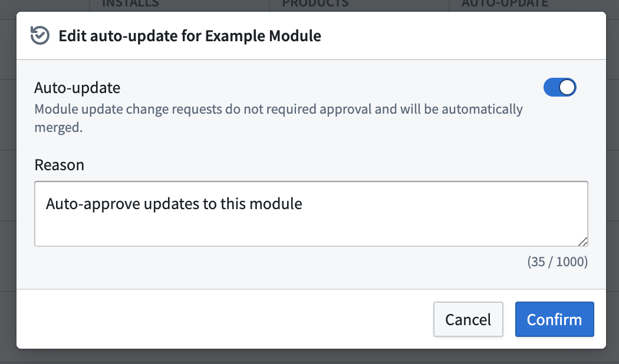
Task: Confirm the auto-update change
Action: pos(554,319)
